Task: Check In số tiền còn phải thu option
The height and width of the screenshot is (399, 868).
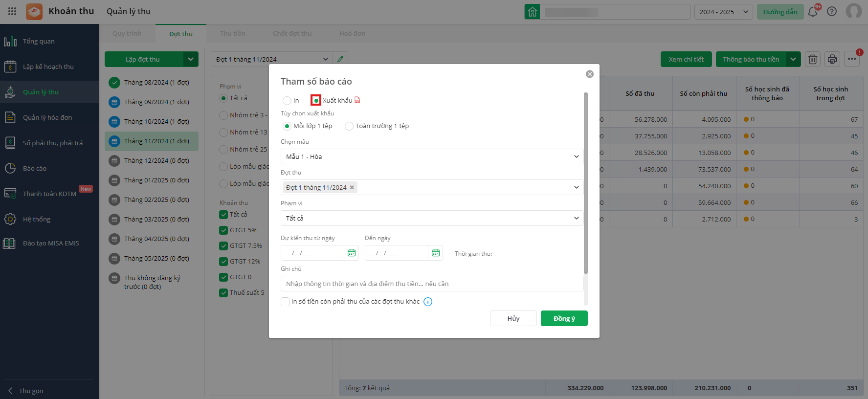Action: point(285,302)
